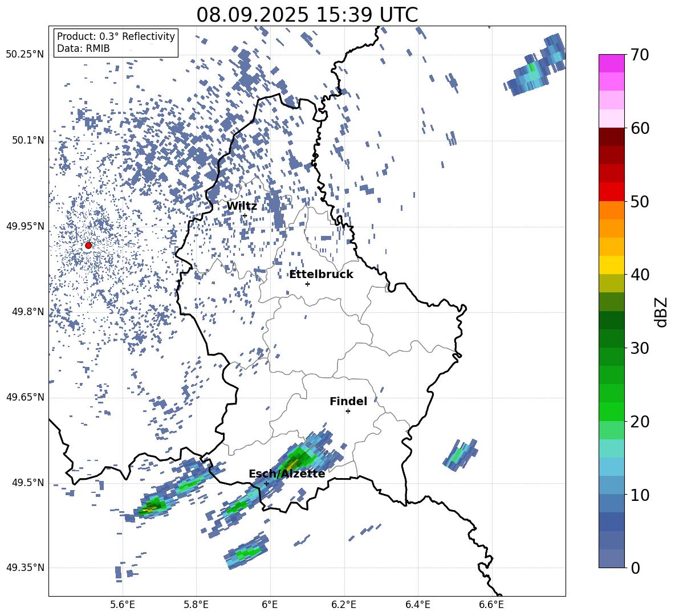The height and width of the screenshot is (616, 675).
Task: Click the 5.8°E longitude tick label
Action: 196,605
